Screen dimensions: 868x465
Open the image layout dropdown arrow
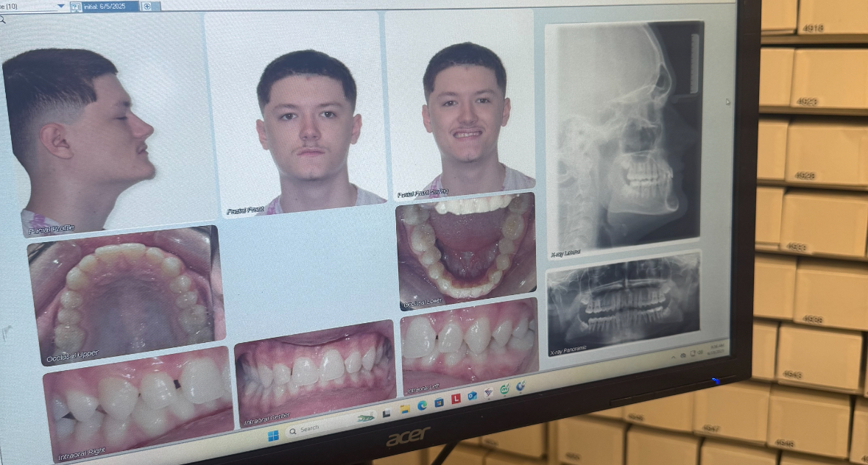coord(61,6)
